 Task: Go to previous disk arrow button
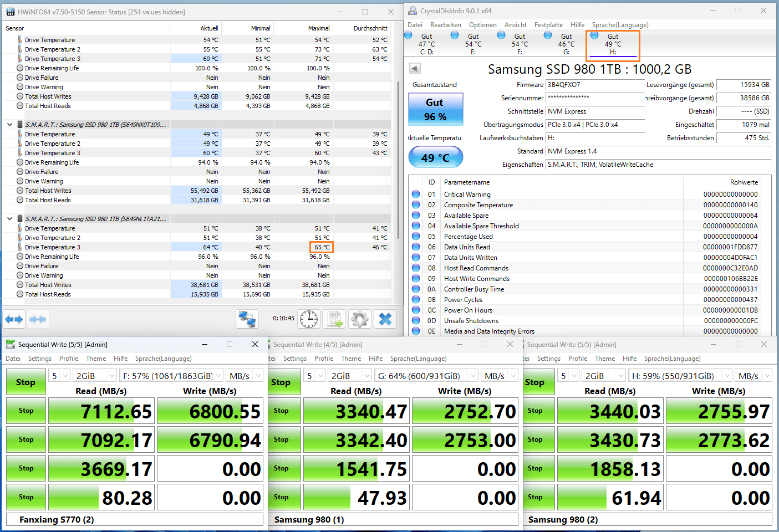pos(415,68)
